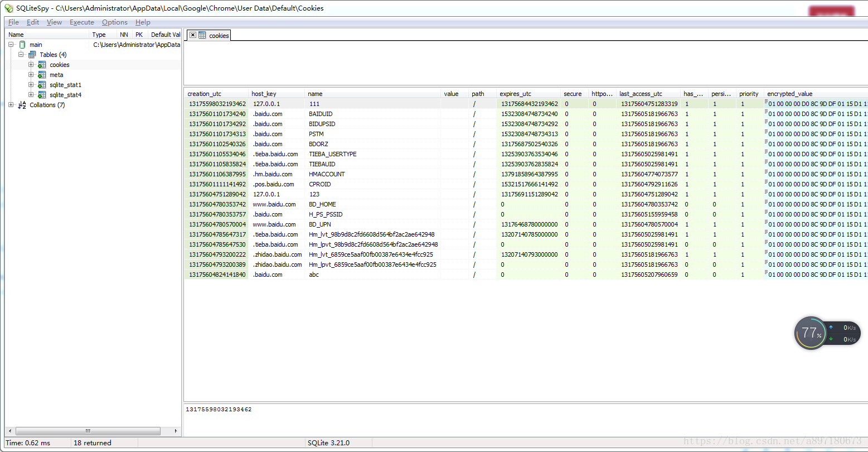Viewport: 868px width, 452px height.
Task: Click the 18 returned status bar entry
Action: coord(94,443)
